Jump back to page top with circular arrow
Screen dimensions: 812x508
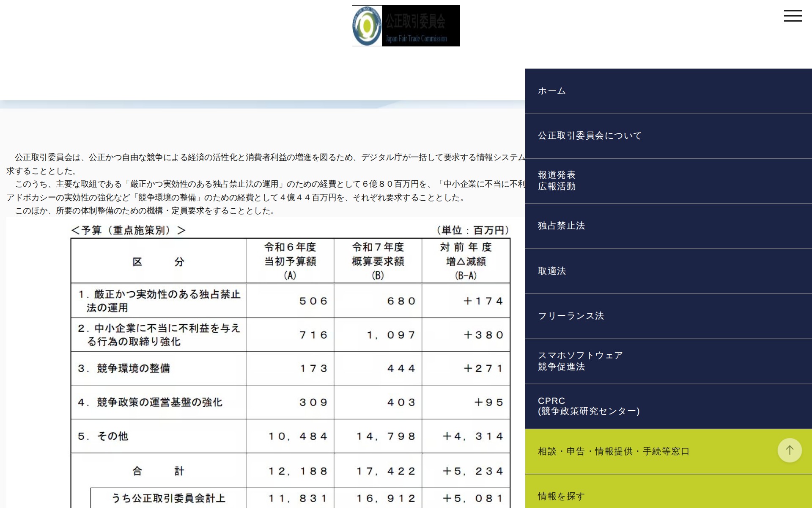click(x=790, y=450)
